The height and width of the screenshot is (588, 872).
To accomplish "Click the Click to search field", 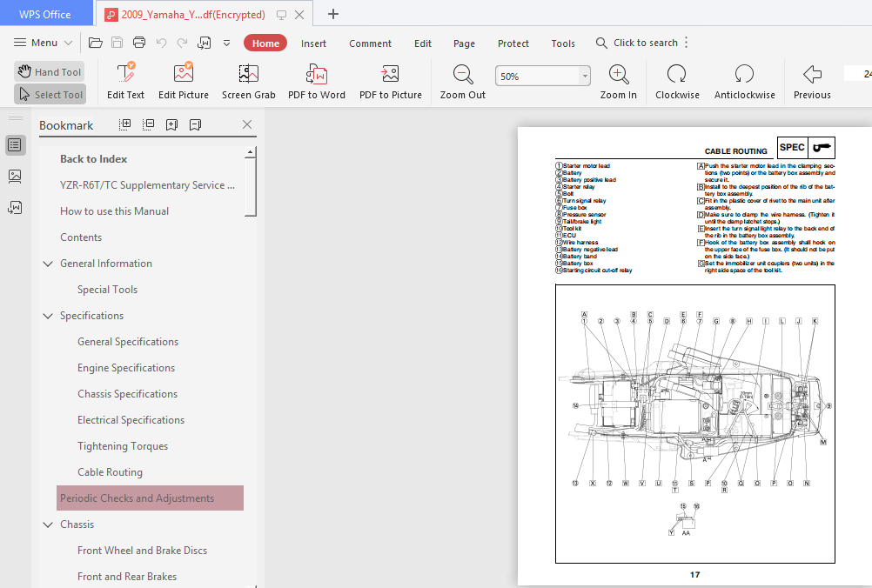I will click(x=637, y=43).
